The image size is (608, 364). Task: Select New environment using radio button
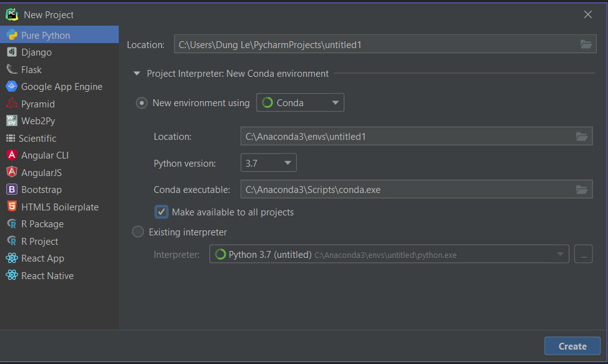tap(142, 103)
